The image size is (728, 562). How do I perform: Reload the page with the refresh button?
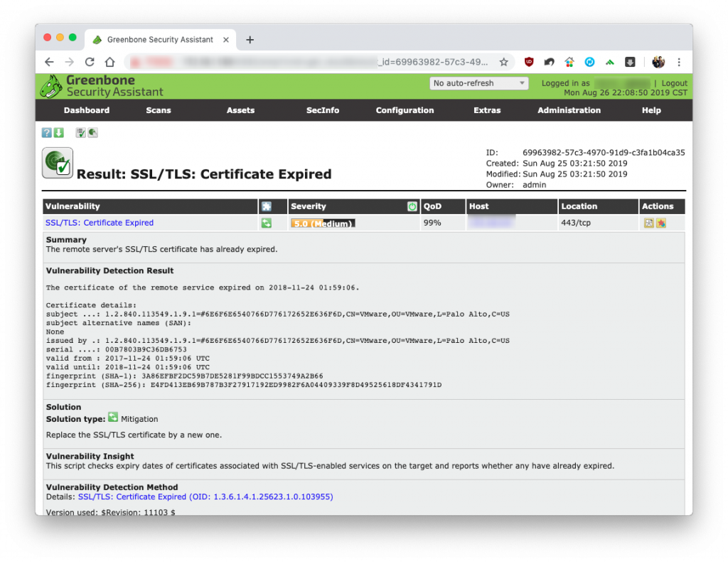click(90, 62)
